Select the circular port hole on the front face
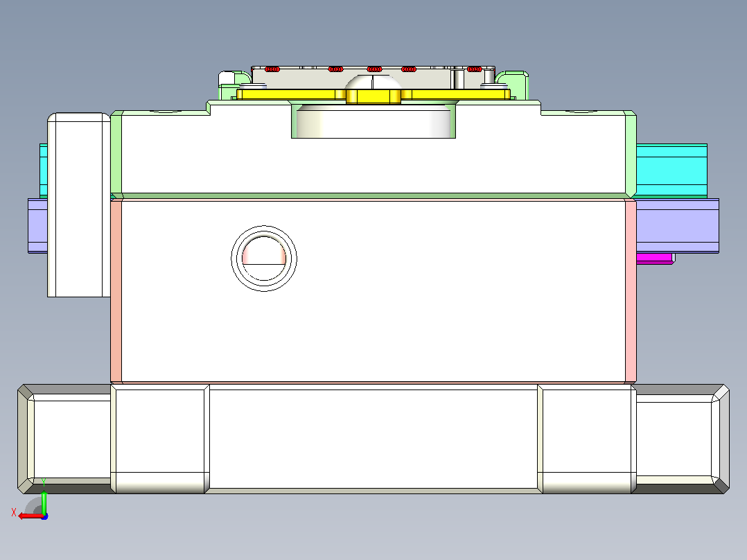 pyautogui.click(x=264, y=259)
